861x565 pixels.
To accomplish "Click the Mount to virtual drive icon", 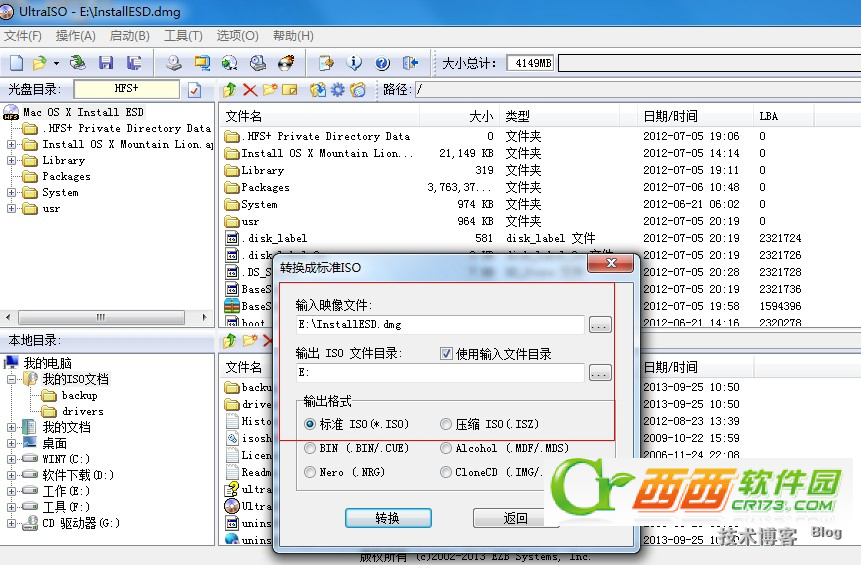I will pyautogui.click(x=258, y=63).
